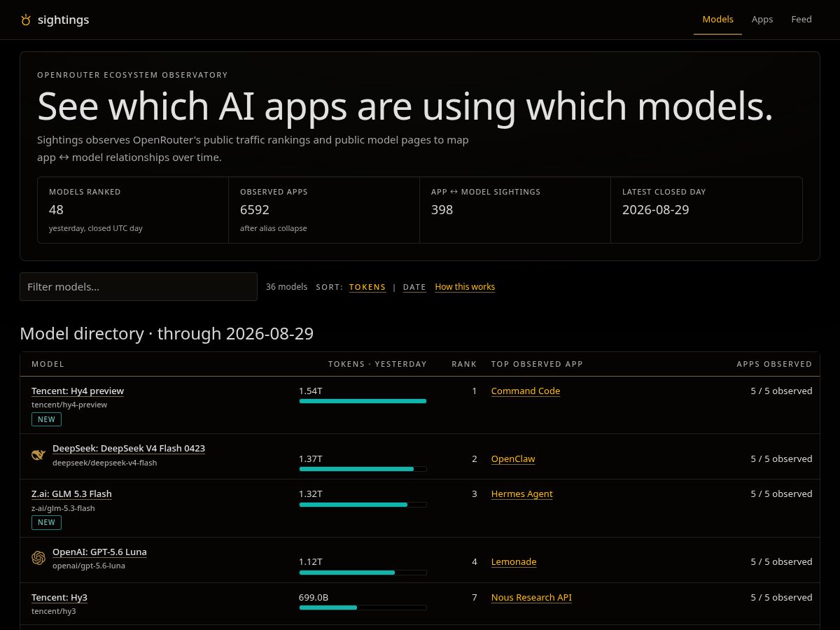Viewport: 840px width, 630px height.
Task: Open the Lemonade app link
Action: pos(514,561)
